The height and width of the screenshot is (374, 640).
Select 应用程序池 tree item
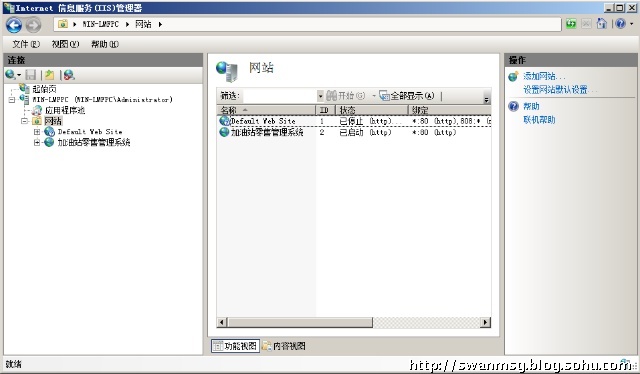[65, 110]
